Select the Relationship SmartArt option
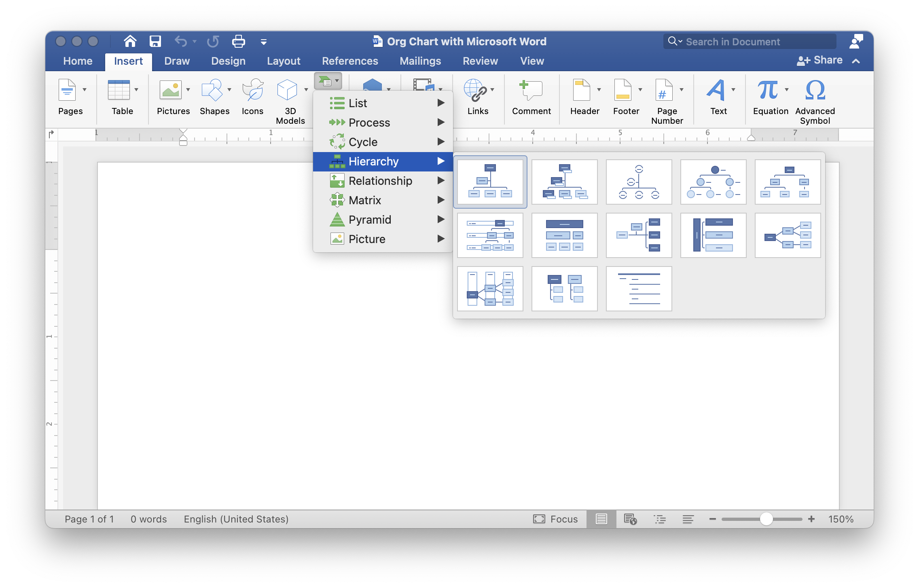919x588 pixels. pos(380,180)
